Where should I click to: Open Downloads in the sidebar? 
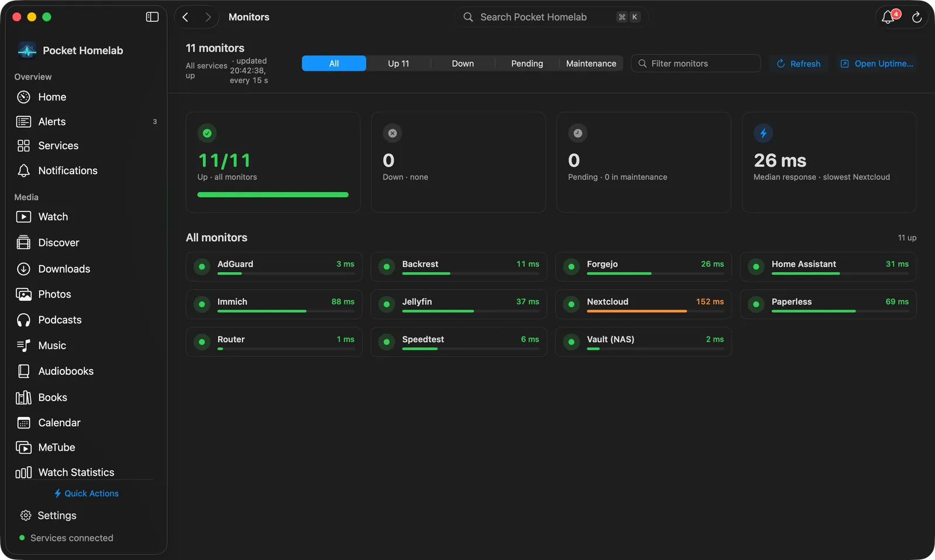click(x=86, y=269)
